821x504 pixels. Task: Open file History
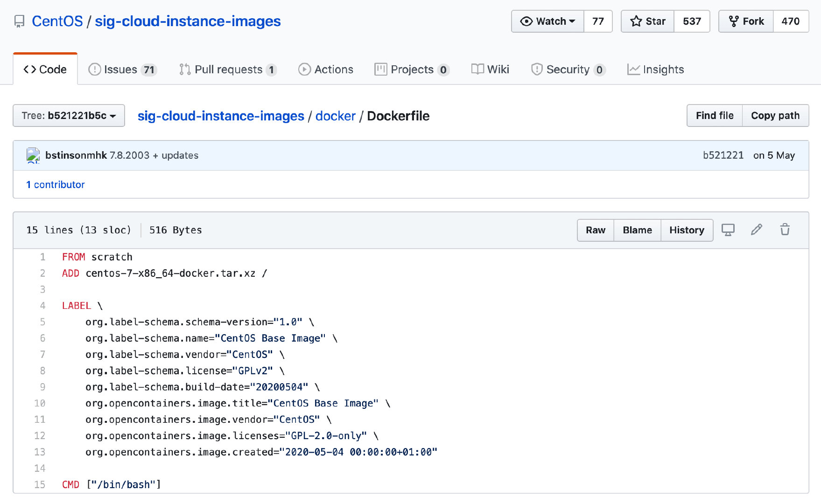point(687,230)
